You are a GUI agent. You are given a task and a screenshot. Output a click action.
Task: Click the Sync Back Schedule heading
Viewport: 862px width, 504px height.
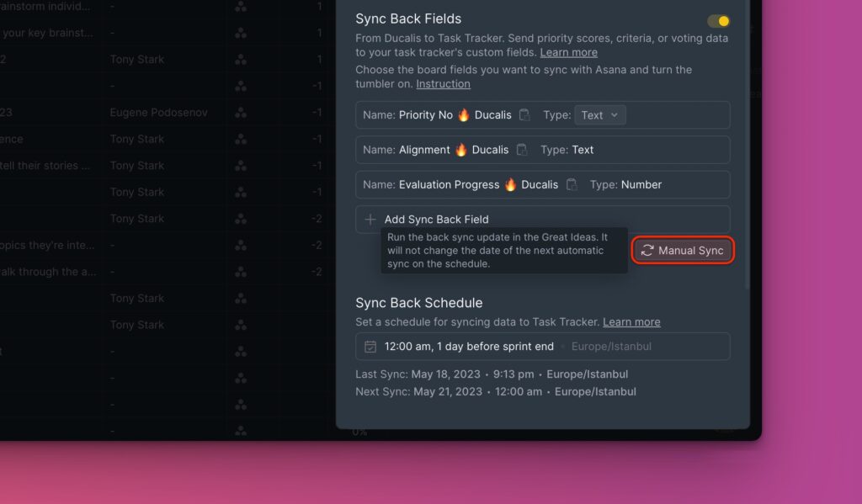[x=419, y=303]
